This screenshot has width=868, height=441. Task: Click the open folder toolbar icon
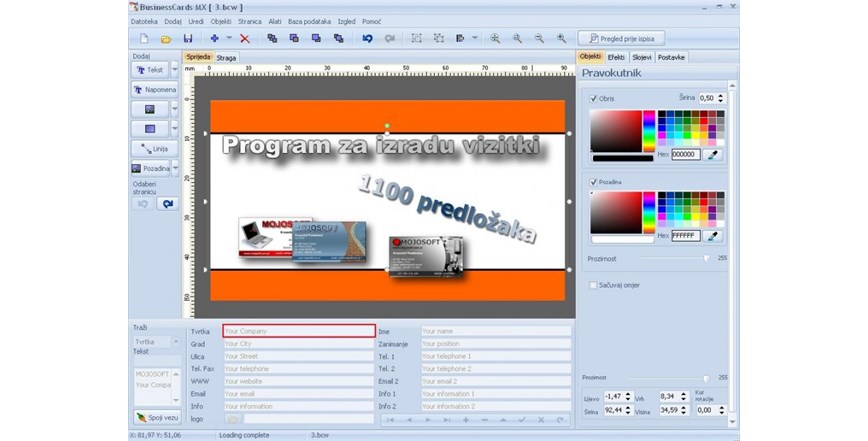(x=166, y=38)
